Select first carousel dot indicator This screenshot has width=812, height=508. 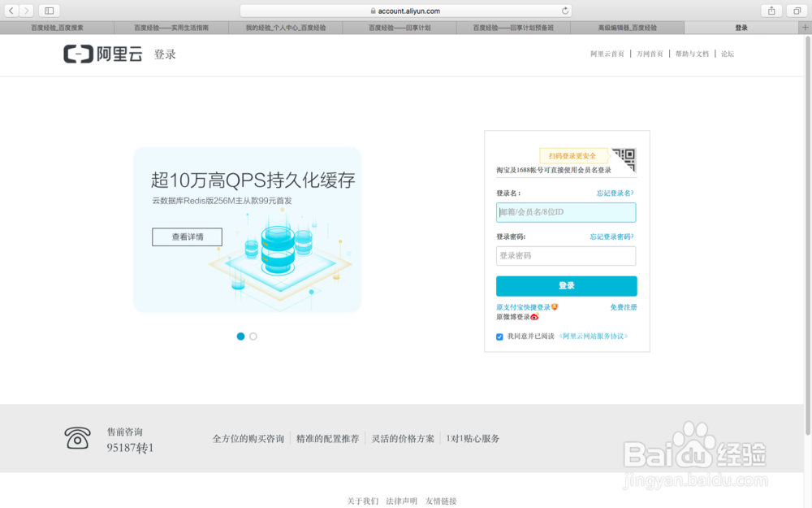pyautogui.click(x=240, y=336)
